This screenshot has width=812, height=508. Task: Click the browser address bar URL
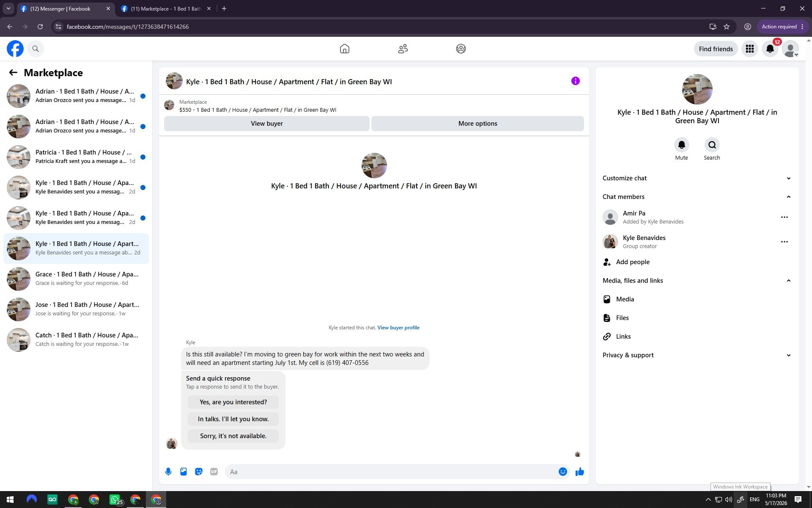[x=128, y=27]
